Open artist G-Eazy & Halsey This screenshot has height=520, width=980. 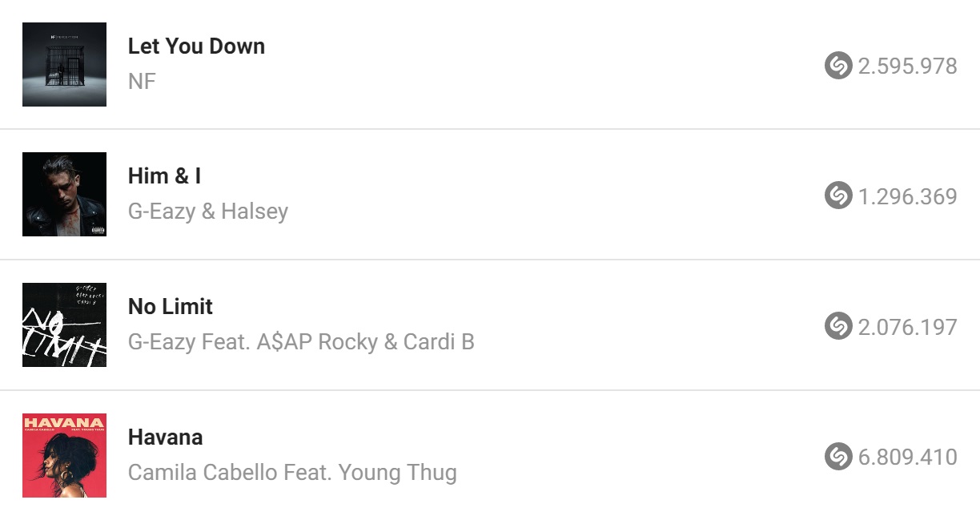(208, 212)
